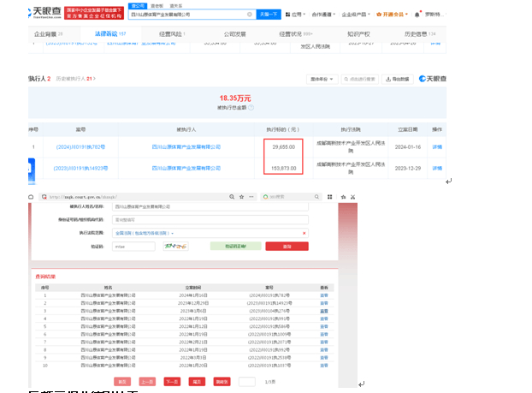Viewport: 532px width, 393px height.
Task: Expand the 合作通道 dropdown
Action: 323,15
